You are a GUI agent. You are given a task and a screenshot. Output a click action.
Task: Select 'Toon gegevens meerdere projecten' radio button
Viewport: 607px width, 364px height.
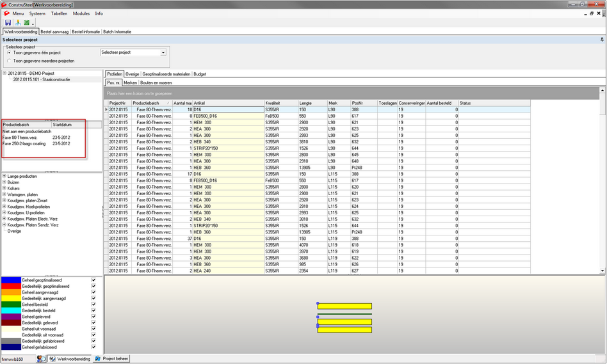(9, 61)
